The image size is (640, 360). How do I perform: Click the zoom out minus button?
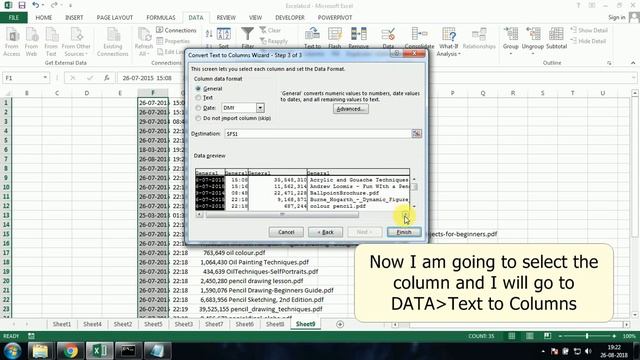560,336
